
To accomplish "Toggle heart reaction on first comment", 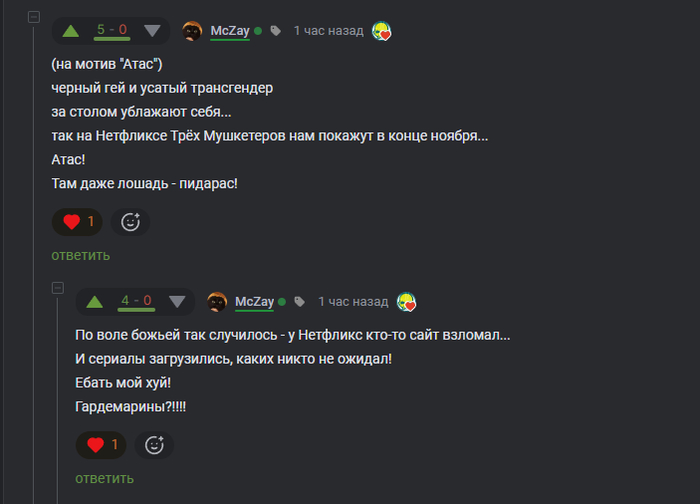I will click(77, 222).
